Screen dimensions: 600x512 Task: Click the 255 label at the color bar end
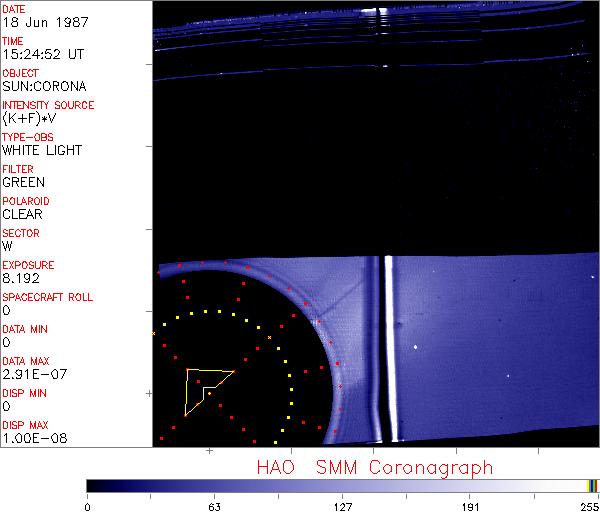point(587,506)
